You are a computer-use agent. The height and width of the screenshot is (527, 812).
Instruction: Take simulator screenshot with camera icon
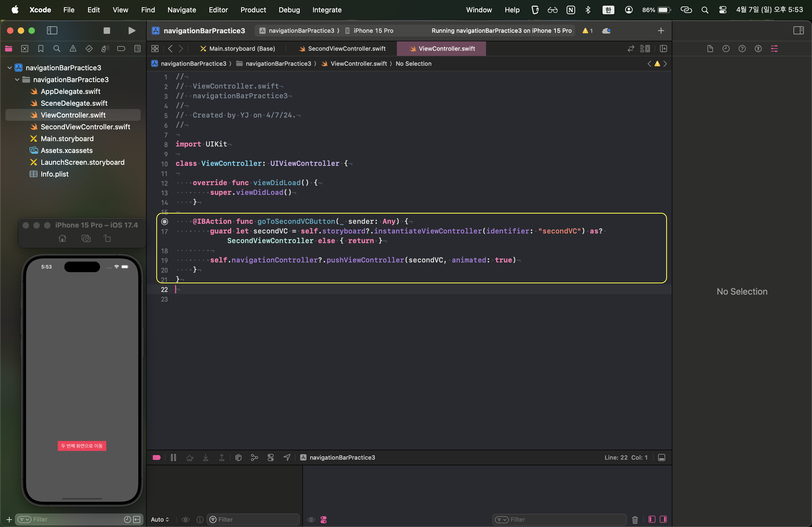point(86,239)
